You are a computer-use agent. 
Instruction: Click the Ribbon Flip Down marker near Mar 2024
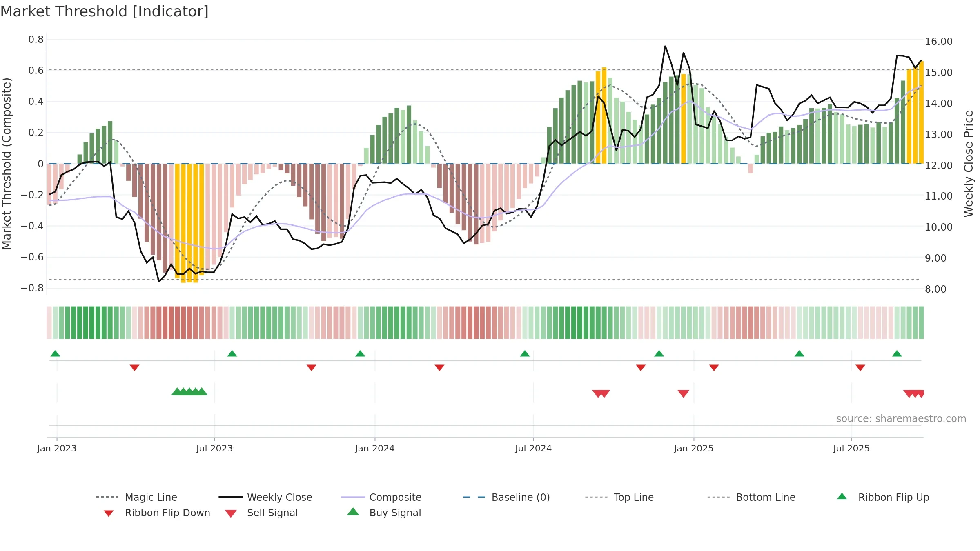tap(439, 368)
